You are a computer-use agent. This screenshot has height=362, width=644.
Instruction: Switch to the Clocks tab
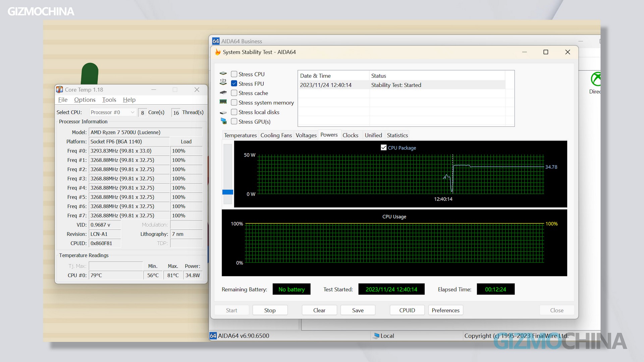(x=350, y=135)
